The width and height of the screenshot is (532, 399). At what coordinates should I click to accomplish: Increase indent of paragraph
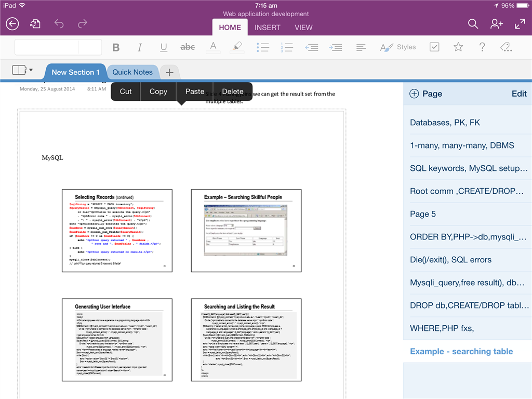point(335,47)
